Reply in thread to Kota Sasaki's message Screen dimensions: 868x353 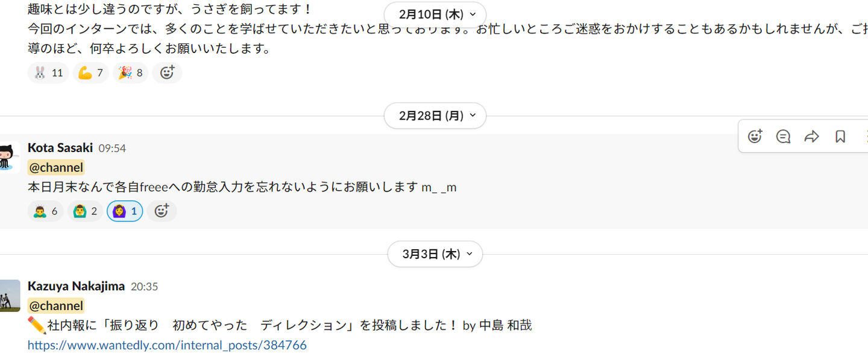pyautogui.click(x=783, y=136)
